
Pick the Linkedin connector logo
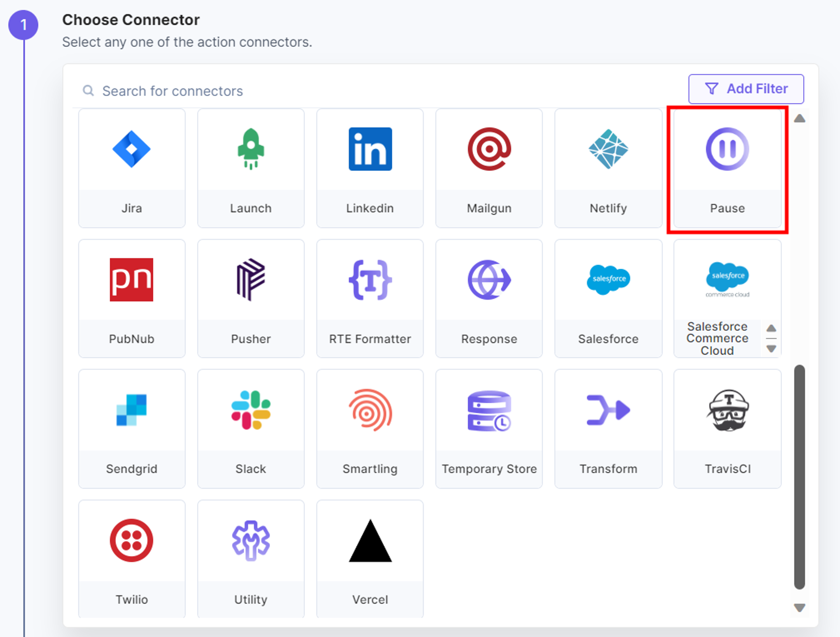pyautogui.click(x=370, y=149)
